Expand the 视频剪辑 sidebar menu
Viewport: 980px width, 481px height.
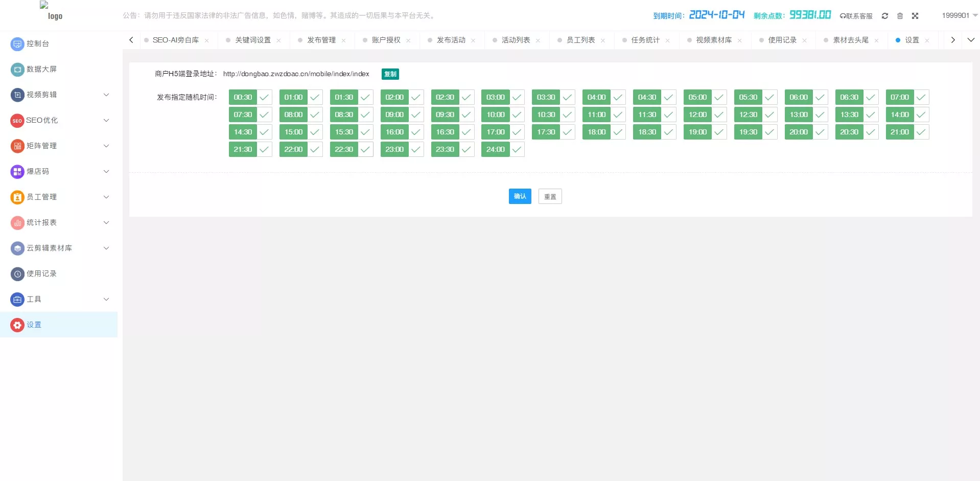pyautogui.click(x=106, y=95)
